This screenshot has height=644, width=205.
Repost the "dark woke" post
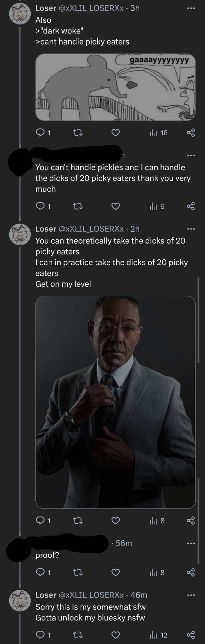click(x=78, y=132)
